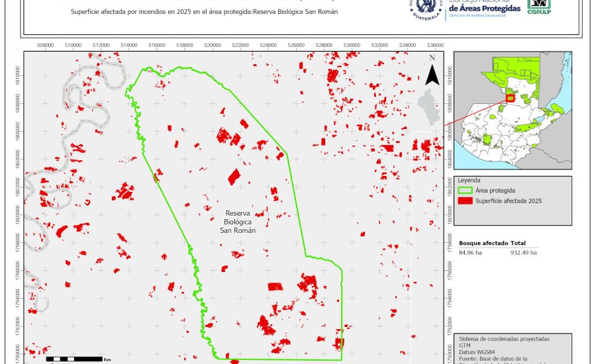The height and width of the screenshot is (364, 596).
Task: Select the red locator box in inset map
Action: point(510,98)
